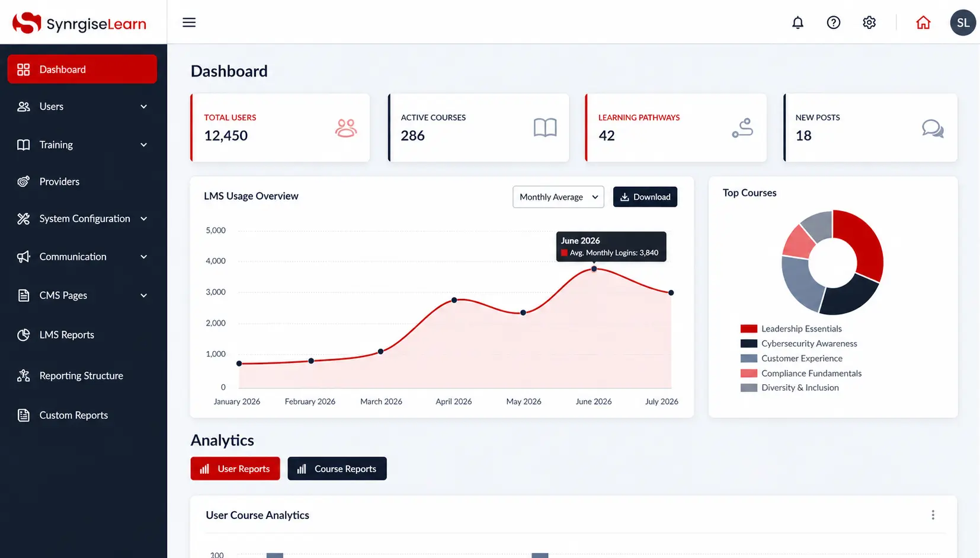Go to the red home icon
The width and height of the screenshot is (980, 558).
(923, 23)
